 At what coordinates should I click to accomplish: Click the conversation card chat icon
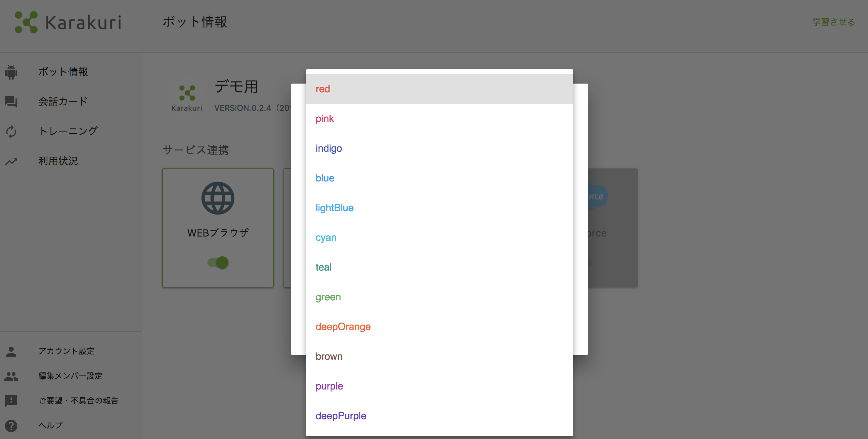[x=11, y=102]
